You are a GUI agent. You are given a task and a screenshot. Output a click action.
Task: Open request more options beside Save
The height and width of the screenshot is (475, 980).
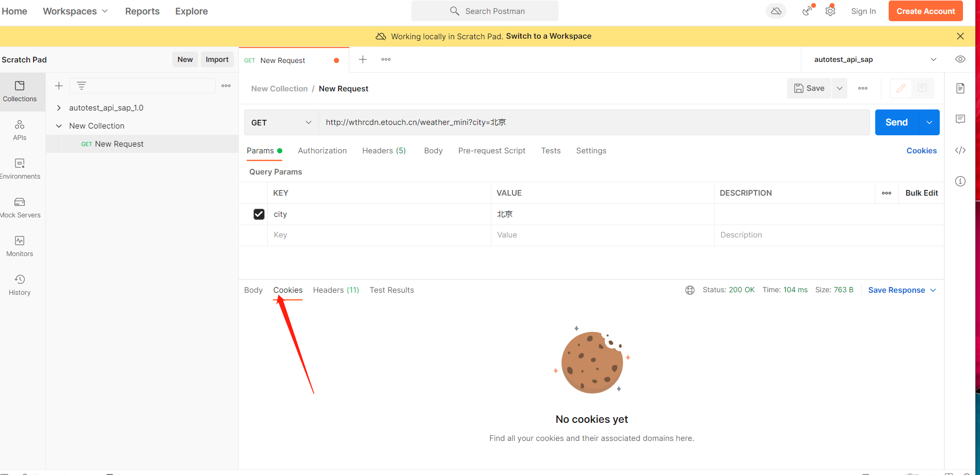click(x=863, y=88)
